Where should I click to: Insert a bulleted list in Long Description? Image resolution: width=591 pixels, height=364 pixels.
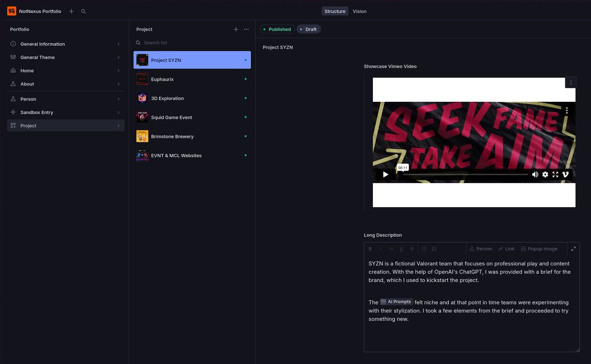click(424, 249)
